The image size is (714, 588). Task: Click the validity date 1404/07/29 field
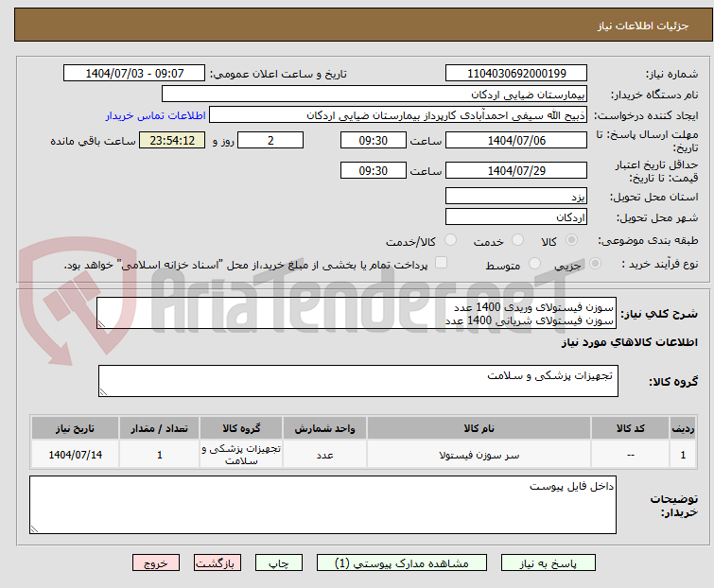click(516, 170)
